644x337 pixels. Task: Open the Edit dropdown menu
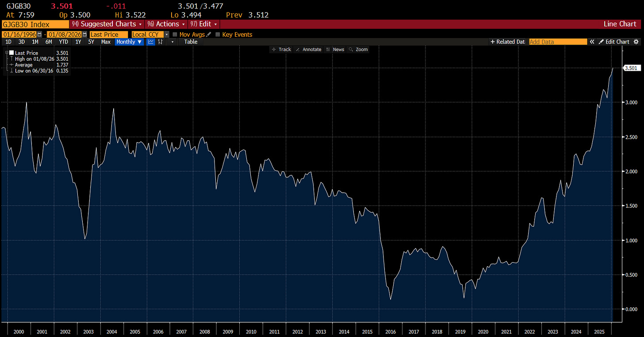coord(204,24)
